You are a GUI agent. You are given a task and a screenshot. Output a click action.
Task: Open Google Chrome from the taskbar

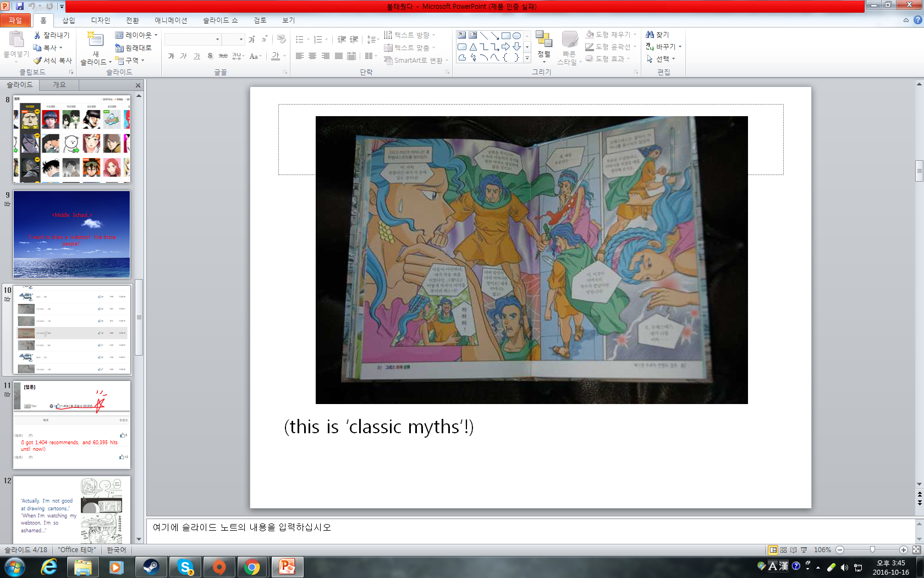point(252,566)
